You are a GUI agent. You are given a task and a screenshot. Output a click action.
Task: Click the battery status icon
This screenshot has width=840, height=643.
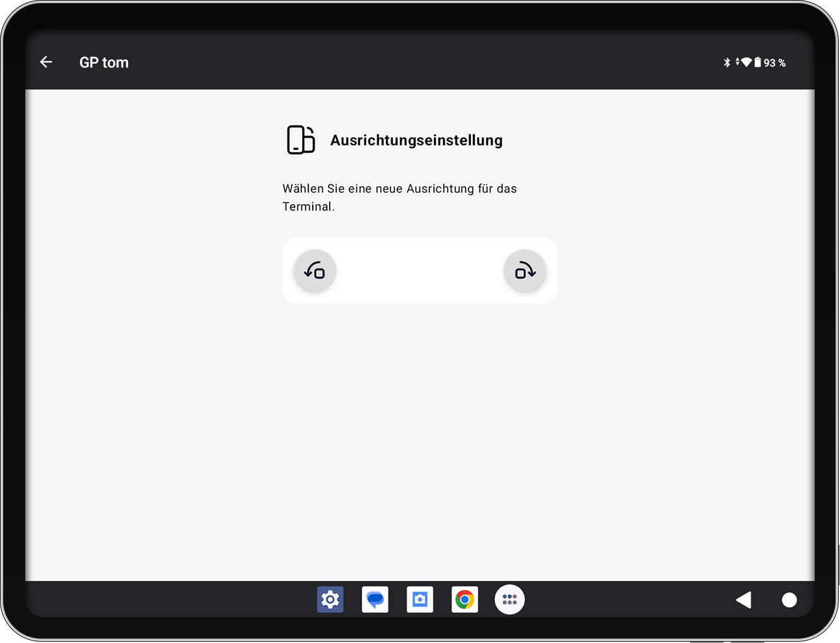tap(757, 62)
